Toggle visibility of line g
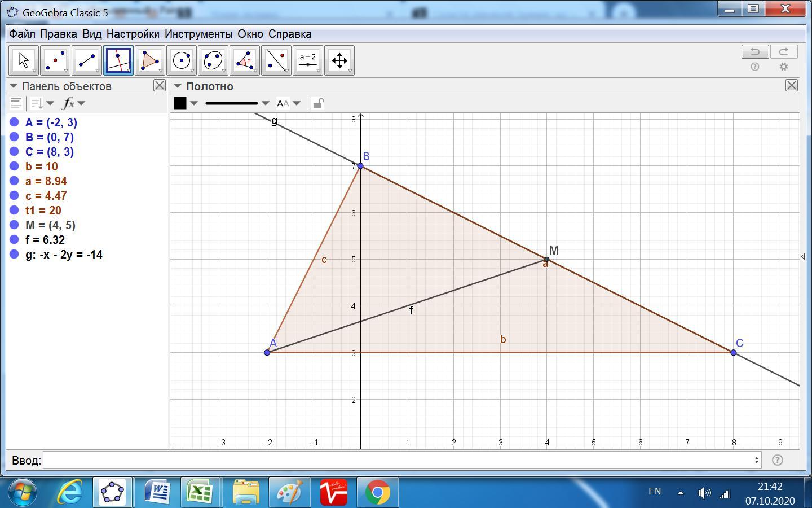Image resolution: width=812 pixels, height=508 pixels. tap(15, 255)
